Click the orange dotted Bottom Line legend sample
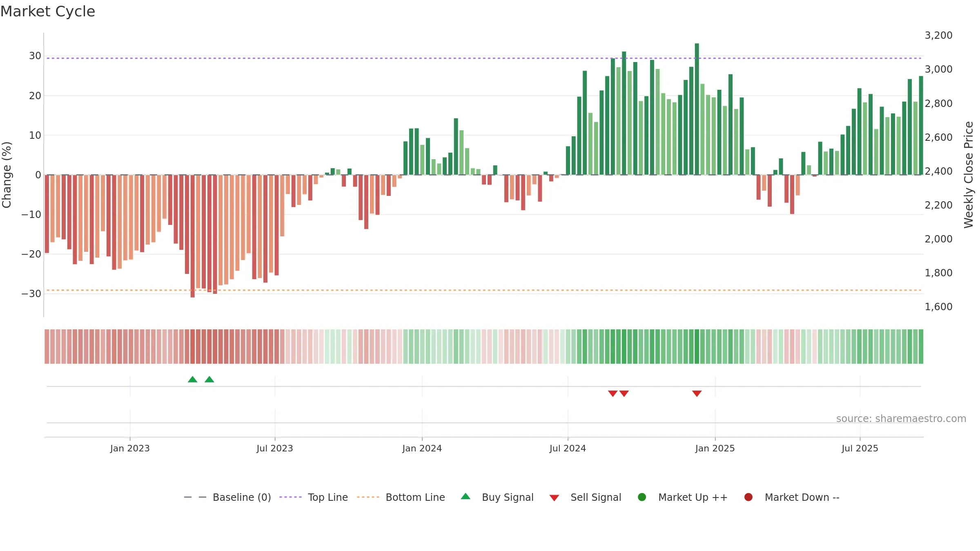Viewport: 980px width, 551px height. (x=368, y=497)
